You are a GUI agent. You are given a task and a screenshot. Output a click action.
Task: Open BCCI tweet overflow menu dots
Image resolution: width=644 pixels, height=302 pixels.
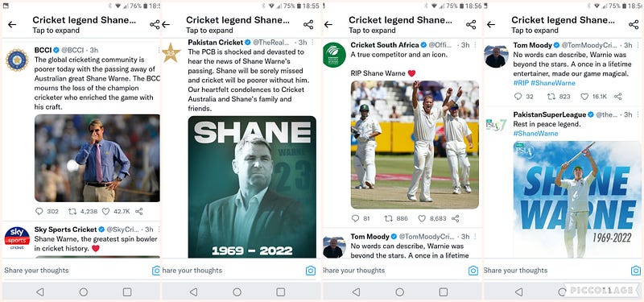159,50
